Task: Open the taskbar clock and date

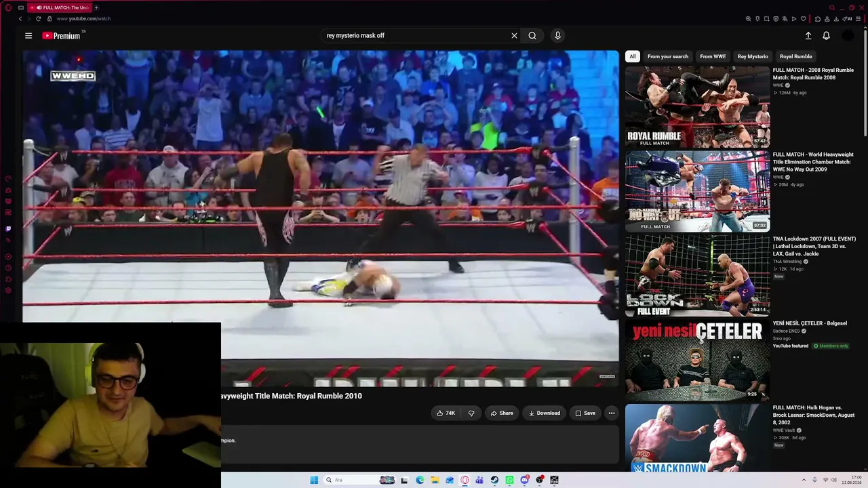Action: tap(852, 480)
